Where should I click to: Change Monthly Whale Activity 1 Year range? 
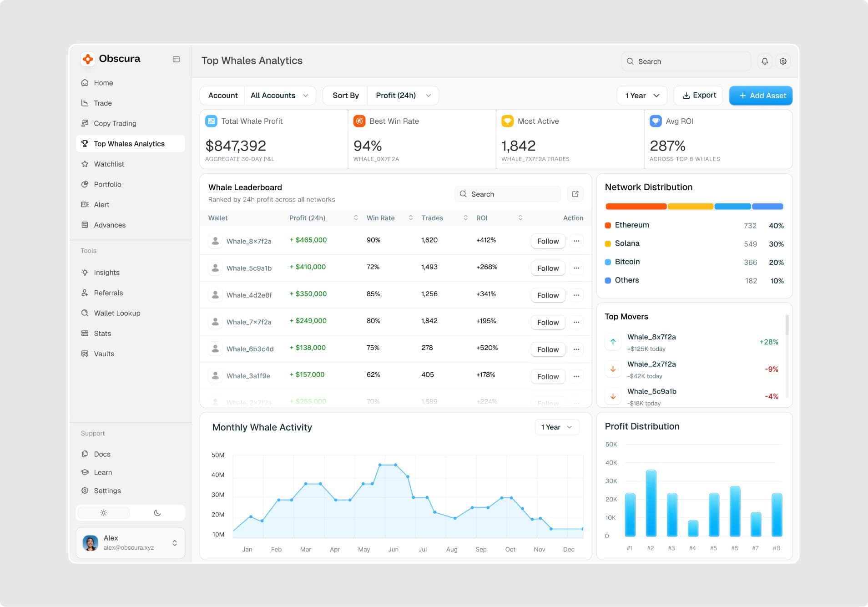[x=557, y=427]
